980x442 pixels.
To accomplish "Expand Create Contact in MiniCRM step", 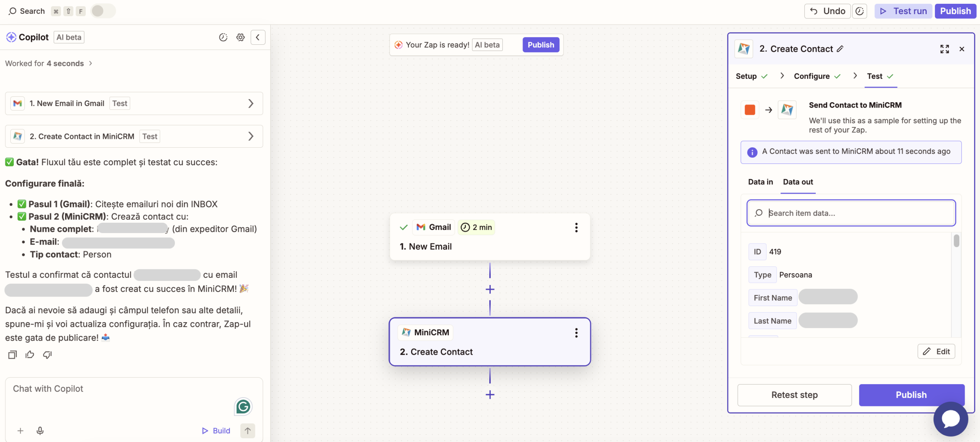I will click(250, 136).
